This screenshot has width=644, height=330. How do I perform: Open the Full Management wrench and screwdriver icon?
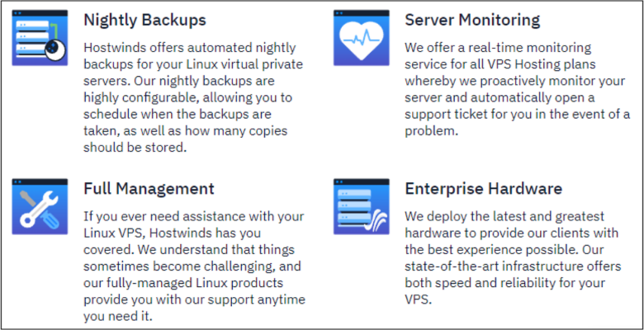[40, 206]
